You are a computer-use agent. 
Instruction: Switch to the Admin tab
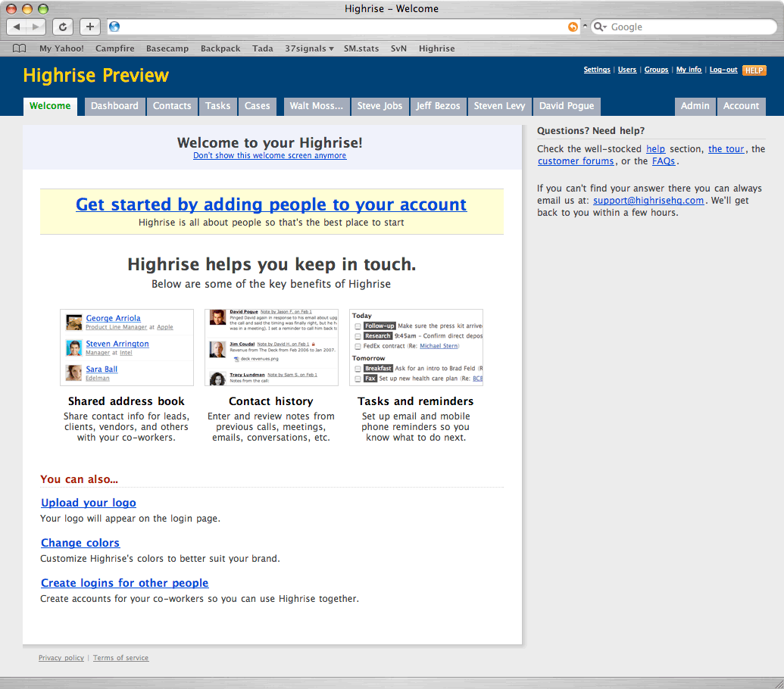[x=695, y=106]
